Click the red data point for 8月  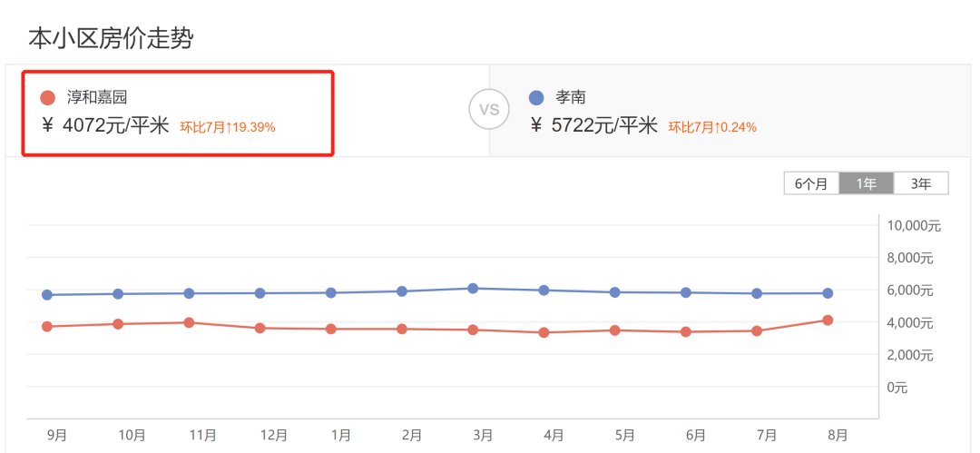click(x=828, y=320)
